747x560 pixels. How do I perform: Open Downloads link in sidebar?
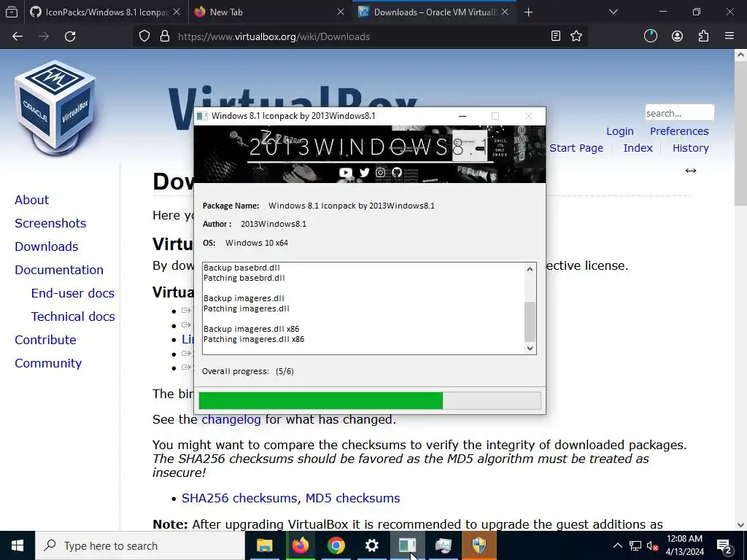(x=47, y=246)
